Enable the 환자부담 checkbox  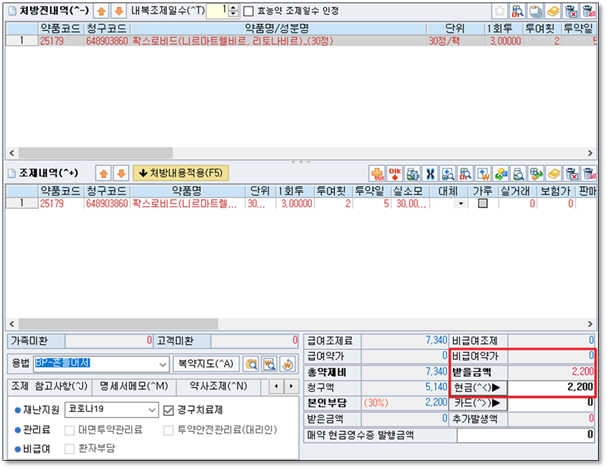(71, 448)
